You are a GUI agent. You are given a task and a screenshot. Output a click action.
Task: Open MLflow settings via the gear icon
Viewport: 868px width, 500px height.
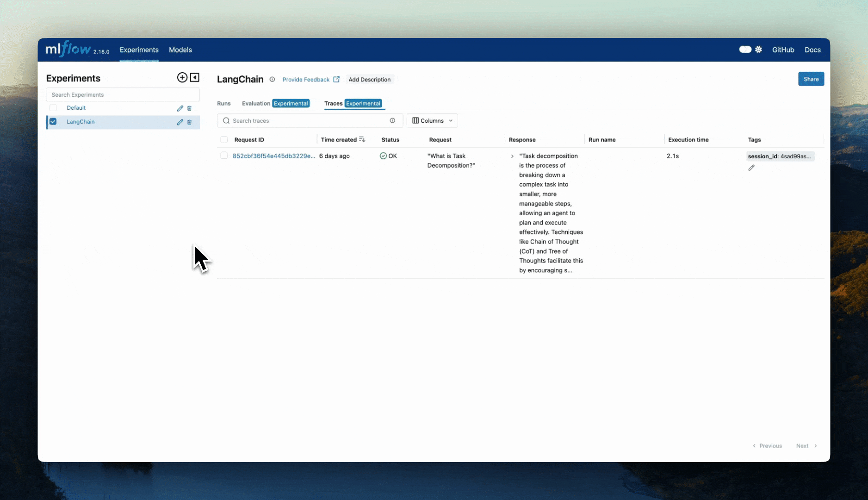click(x=759, y=49)
